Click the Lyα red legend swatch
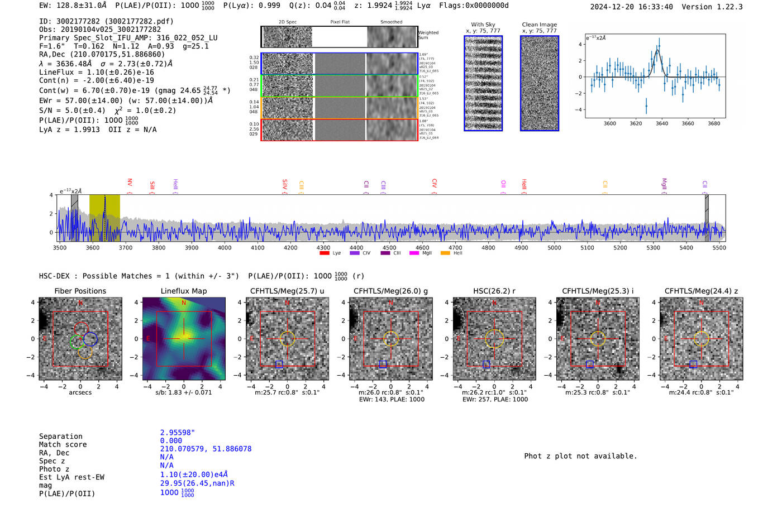This screenshot has height=532, width=782. 324,253
